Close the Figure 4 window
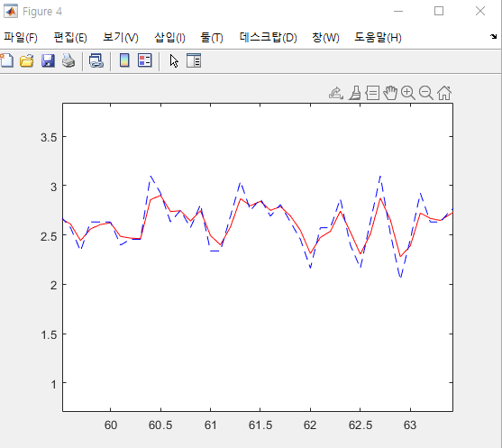 480,11
